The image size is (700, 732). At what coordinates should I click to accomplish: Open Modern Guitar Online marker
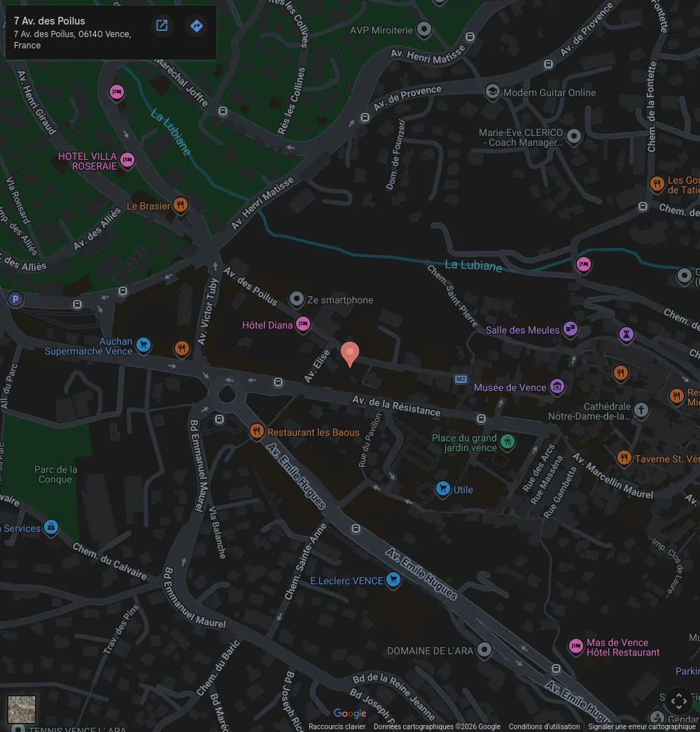(x=492, y=92)
